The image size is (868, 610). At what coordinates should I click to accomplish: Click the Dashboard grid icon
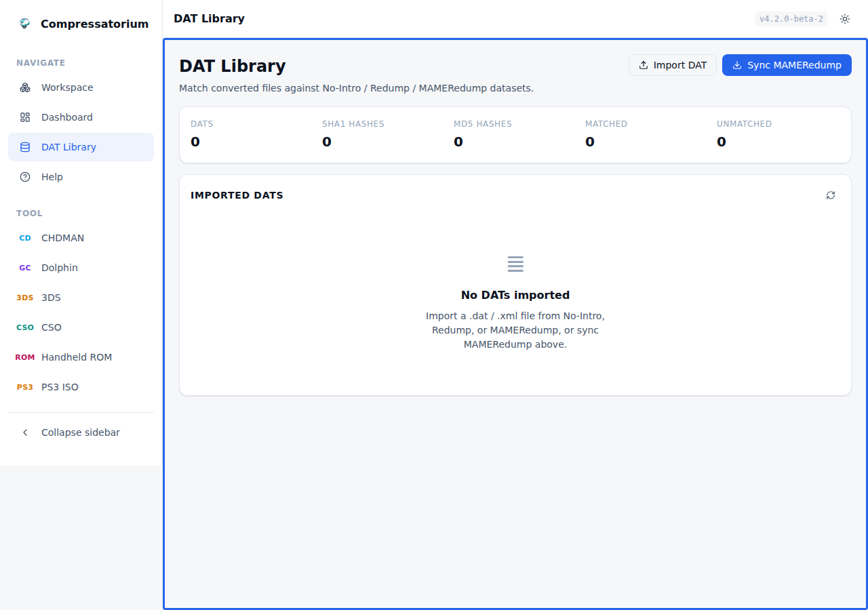pyautogui.click(x=25, y=117)
